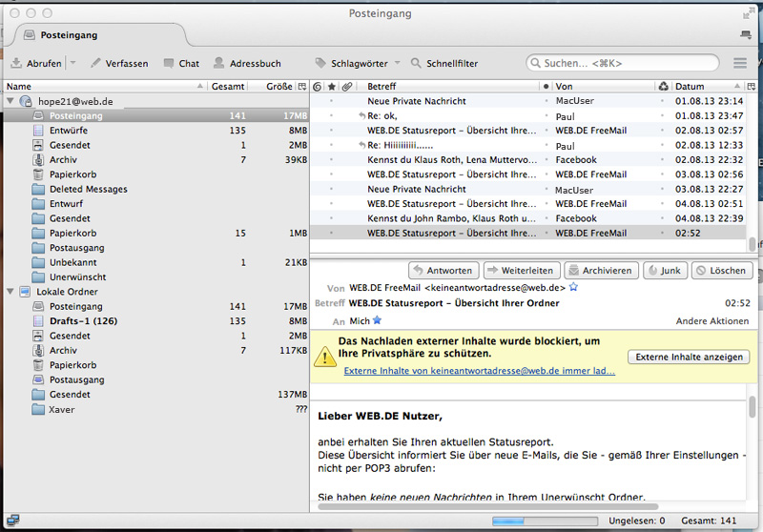Click the Abrufen download mail icon

(16, 63)
